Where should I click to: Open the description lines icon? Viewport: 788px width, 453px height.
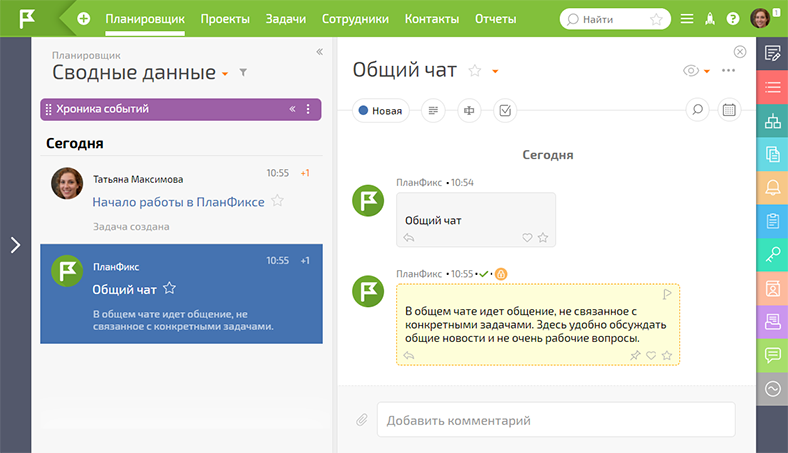(433, 110)
